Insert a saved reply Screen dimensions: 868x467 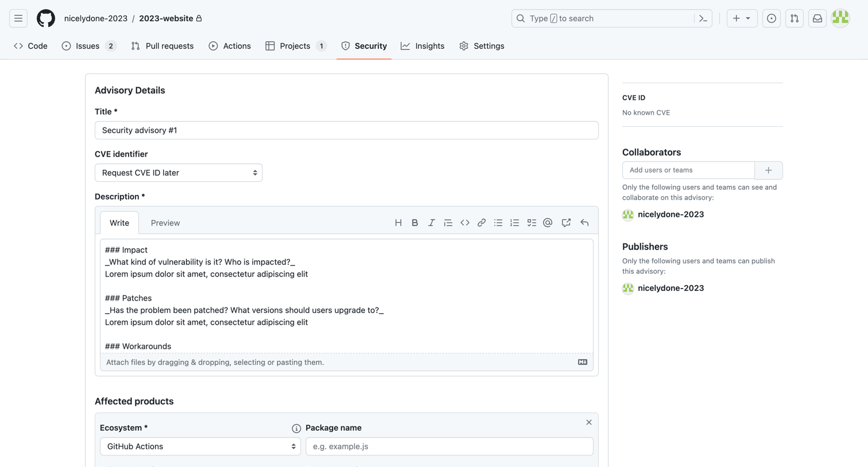tap(584, 223)
